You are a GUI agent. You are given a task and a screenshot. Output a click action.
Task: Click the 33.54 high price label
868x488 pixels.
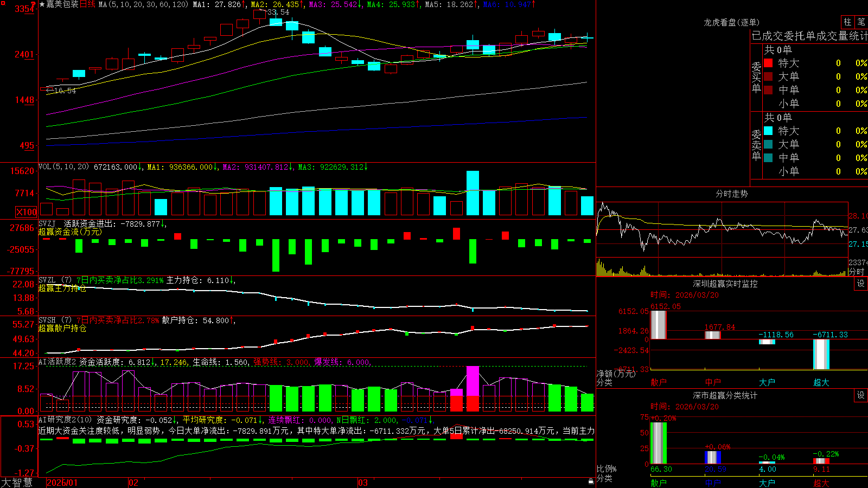(x=278, y=12)
